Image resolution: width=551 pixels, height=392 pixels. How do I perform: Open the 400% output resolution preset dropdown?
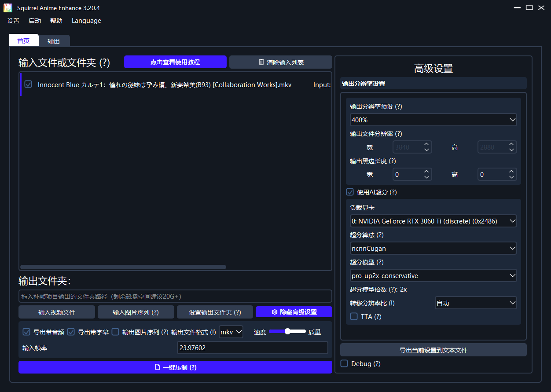[433, 120]
